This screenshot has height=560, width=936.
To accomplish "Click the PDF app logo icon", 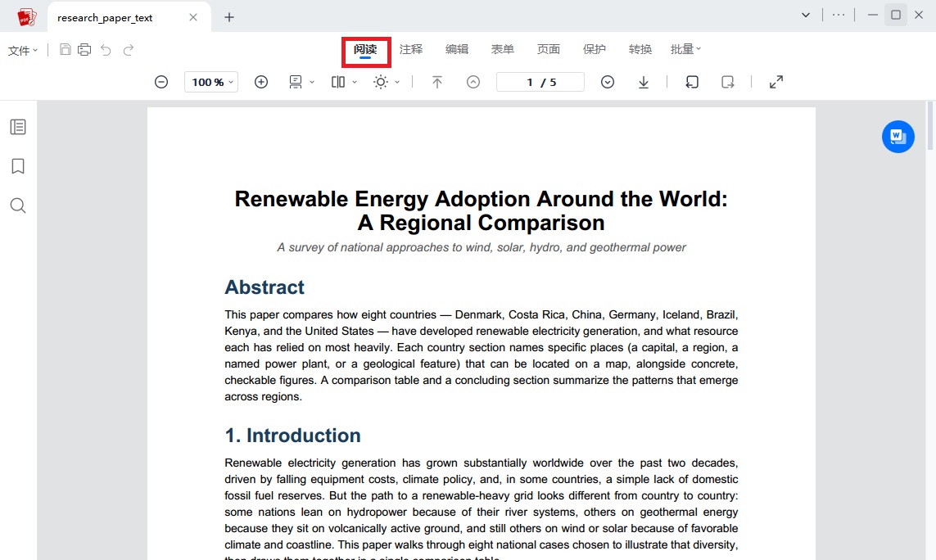I will tap(26, 17).
